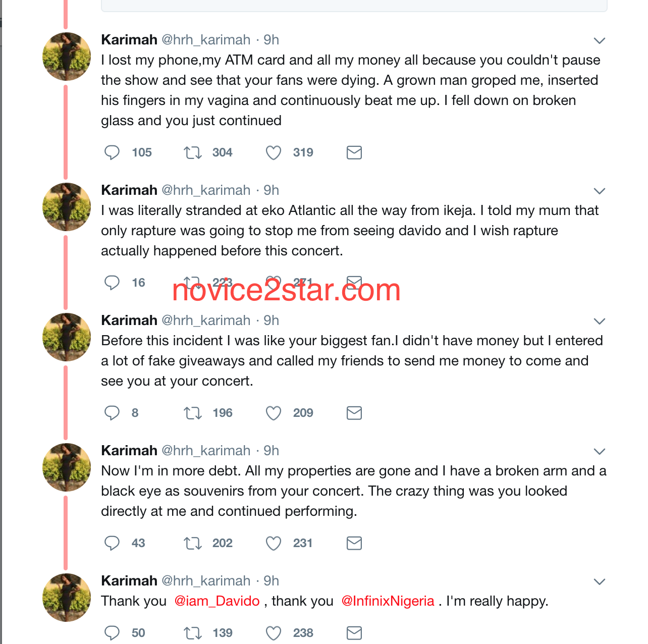Send the 'lost my phone' tweet via direct message
This screenshot has width=648, height=644.
point(354,152)
